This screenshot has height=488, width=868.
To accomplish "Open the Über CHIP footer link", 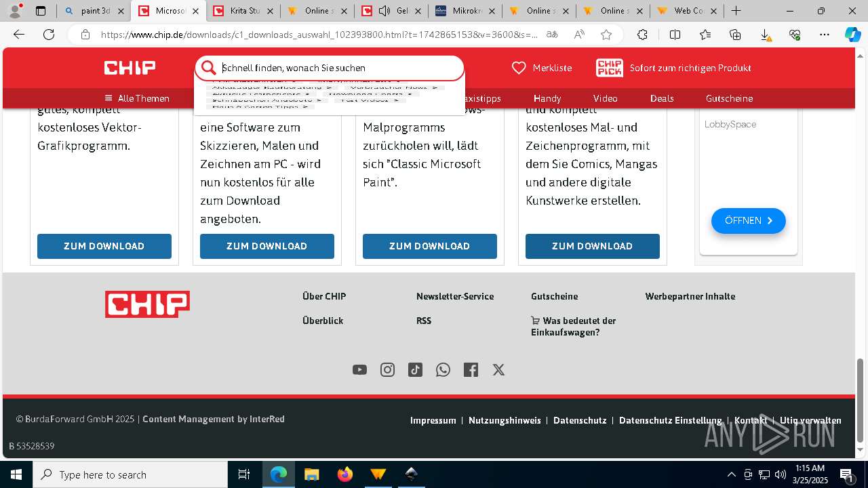I will pyautogui.click(x=324, y=296).
